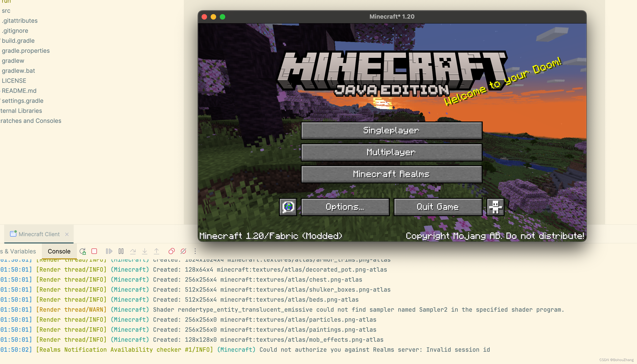Screen dimensions: 637x364
Task: Step into using the down arrow icon
Action: click(144, 251)
